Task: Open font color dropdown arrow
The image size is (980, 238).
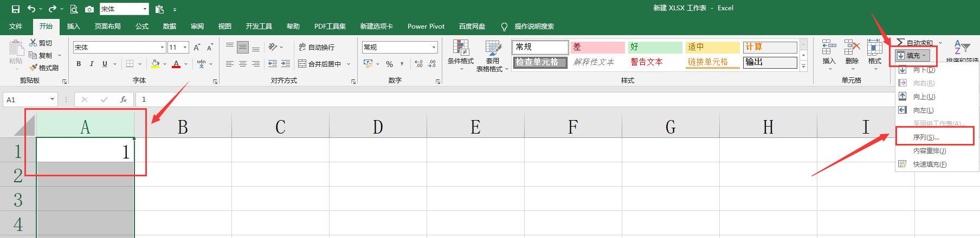Action: [x=186, y=64]
